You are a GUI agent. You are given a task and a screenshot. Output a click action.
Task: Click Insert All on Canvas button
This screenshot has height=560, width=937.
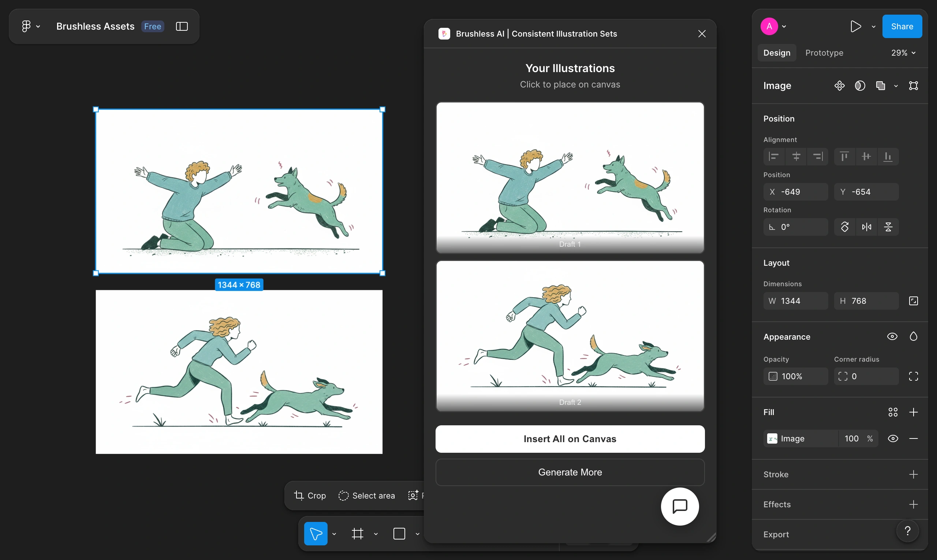tap(570, 439)
